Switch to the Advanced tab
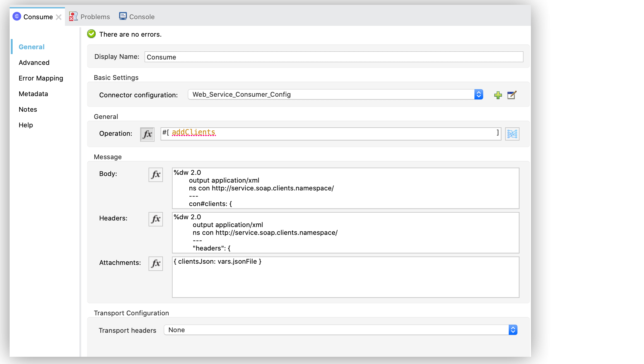The height and width of the screenshot is (364, 644). tap(34, 62)
